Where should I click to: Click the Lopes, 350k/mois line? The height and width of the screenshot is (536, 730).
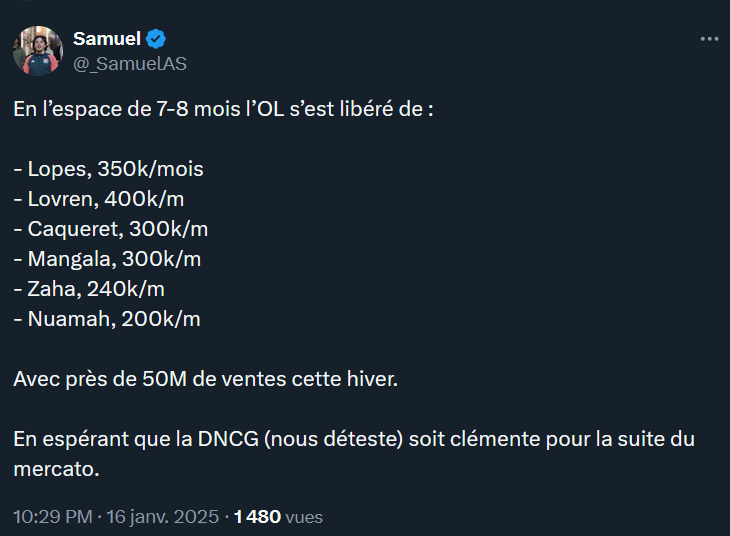(x=109, y=169)
